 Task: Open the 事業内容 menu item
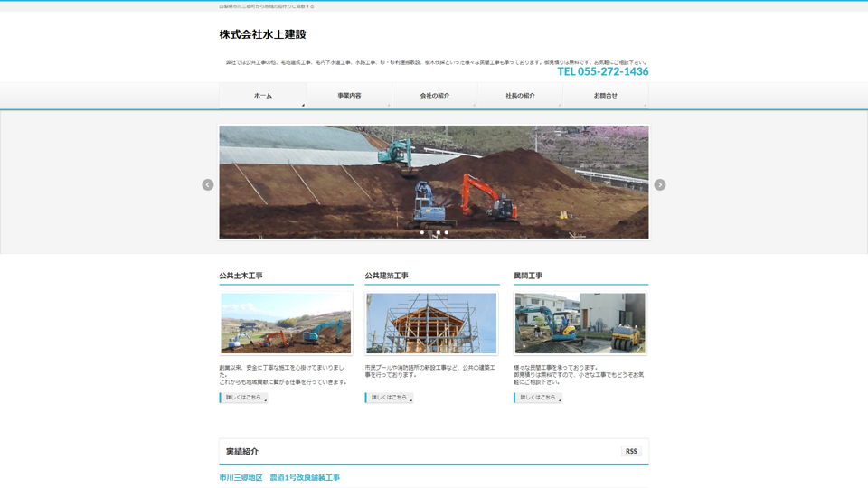349,96
